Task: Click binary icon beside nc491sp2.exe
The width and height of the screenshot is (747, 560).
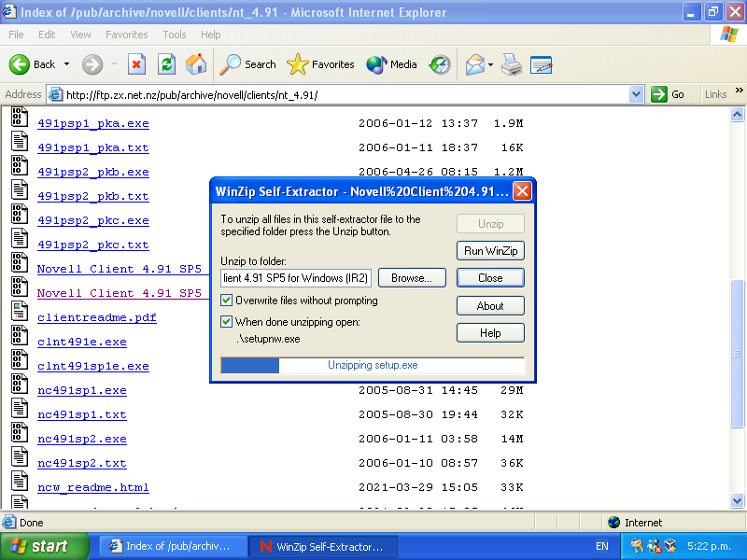Action: pos(19,432)
